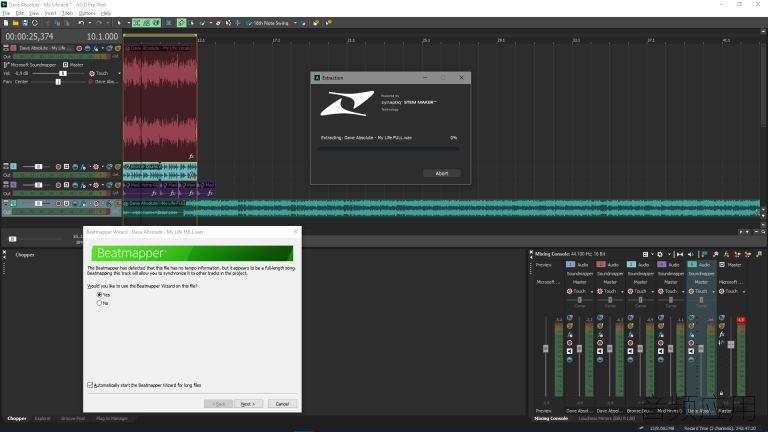Save the project with the floppy disk icon
This screenshot has height=432, width=768.
coord(25,23)
